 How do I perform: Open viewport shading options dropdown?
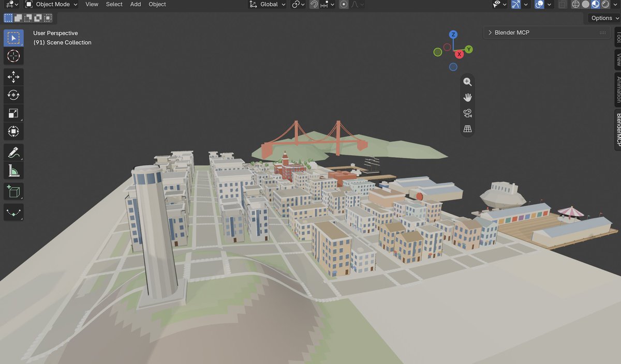(615, 4)
